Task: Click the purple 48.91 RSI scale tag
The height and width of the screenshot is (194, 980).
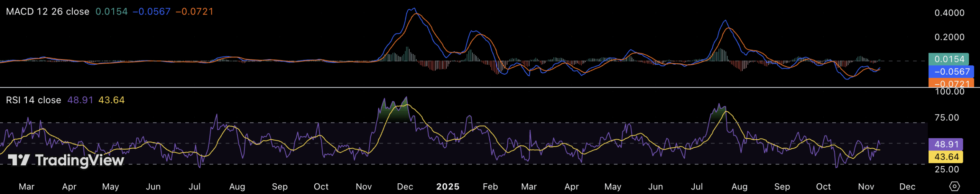Action: click(946, 144)
